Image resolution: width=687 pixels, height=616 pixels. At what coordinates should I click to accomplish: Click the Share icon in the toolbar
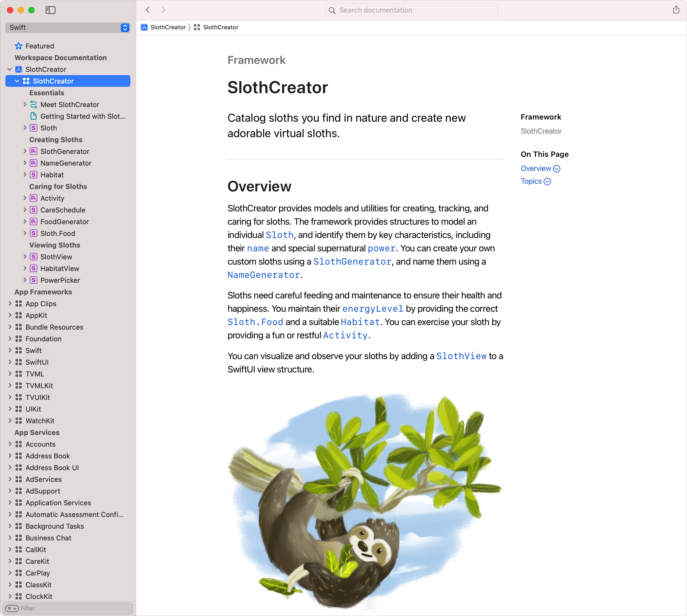pos(676,10)
